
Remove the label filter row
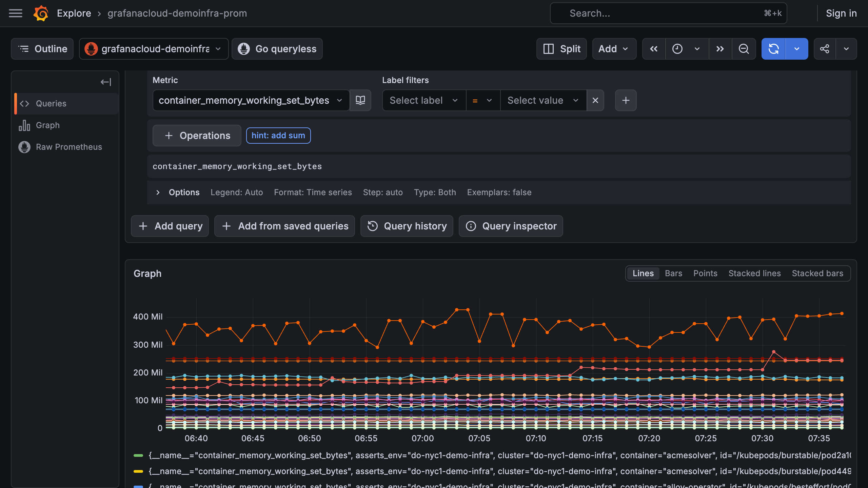tap(595, 100)
